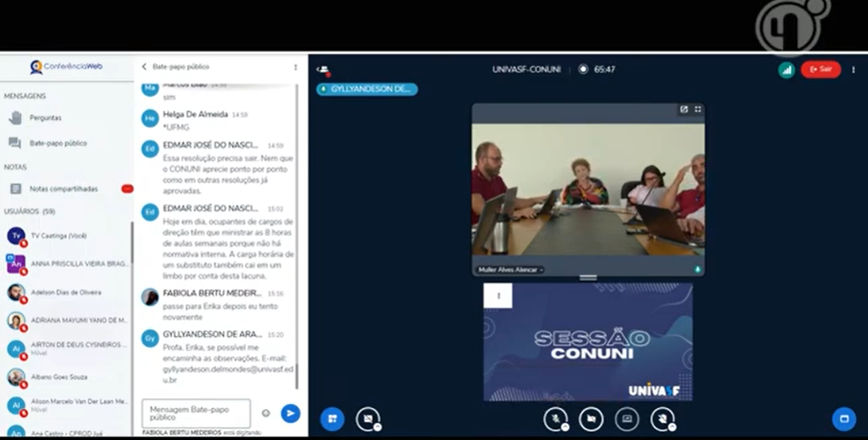Screen dimensions: 868x440
Task: Detach the webcam video window
Action: (x=684, y=109)
